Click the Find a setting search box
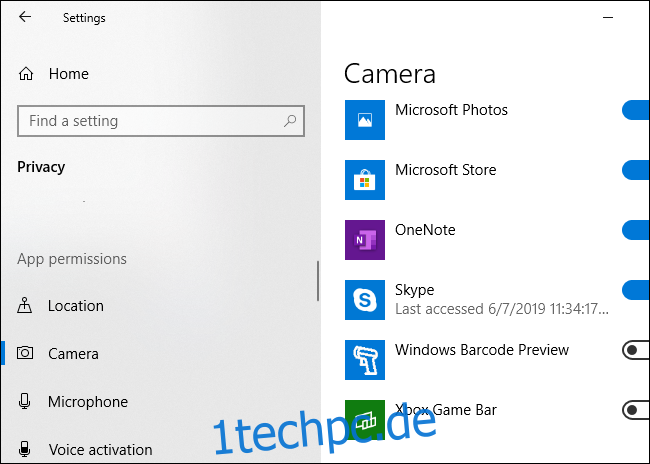 (161, 121)
